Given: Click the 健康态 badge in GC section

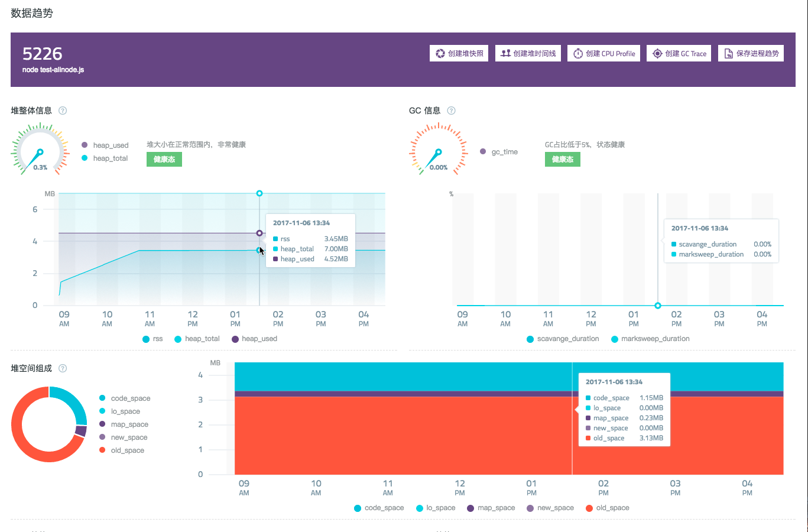Looking at the screenshot, I should (x=563, y=159).
